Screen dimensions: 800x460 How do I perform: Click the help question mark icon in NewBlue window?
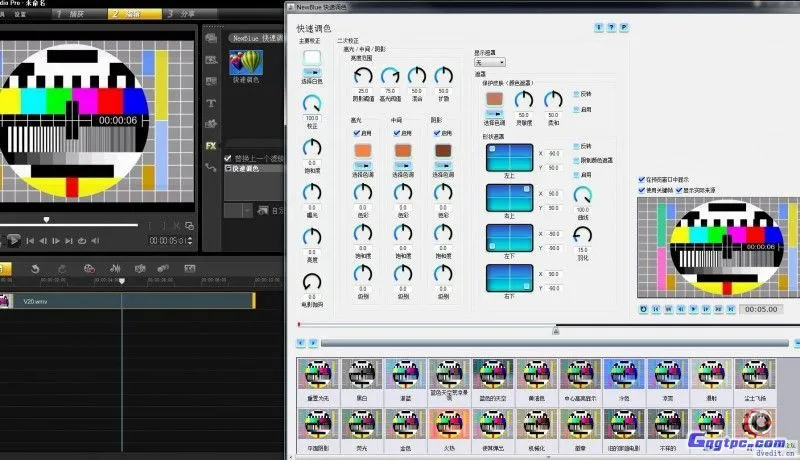pos(611,30)
